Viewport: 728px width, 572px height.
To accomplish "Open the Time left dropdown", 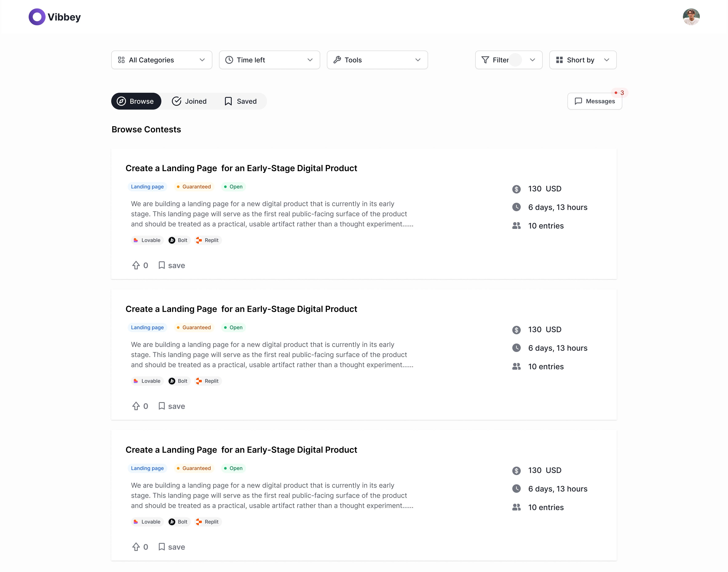I will (269, 60).
